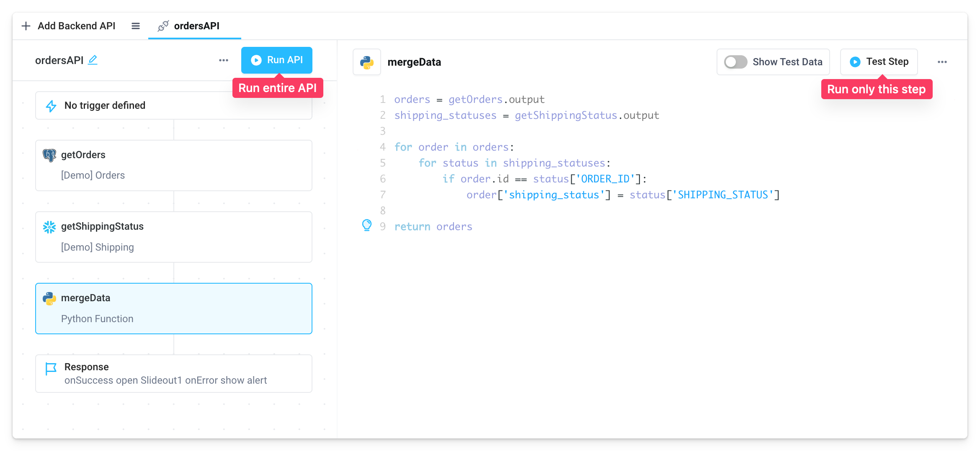Click the flag icon on the Response step
This screenshot has height=451, width=980.
point(50,367)
